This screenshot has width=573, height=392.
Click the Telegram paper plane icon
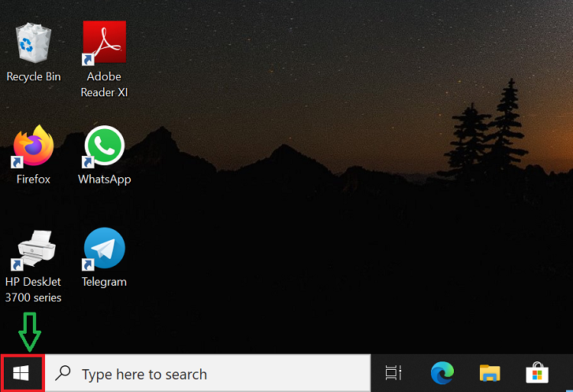104,248
